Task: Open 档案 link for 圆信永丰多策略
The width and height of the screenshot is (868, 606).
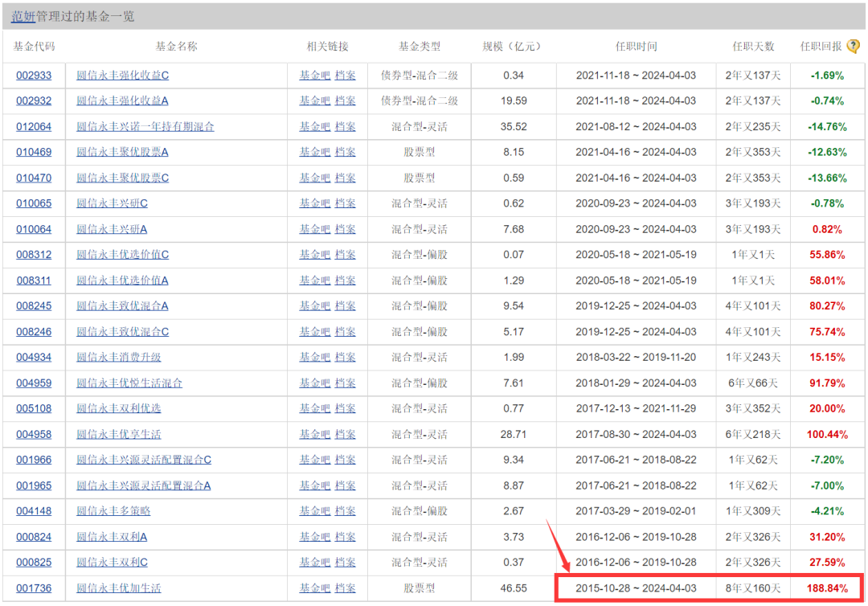Action: [346, 511]
